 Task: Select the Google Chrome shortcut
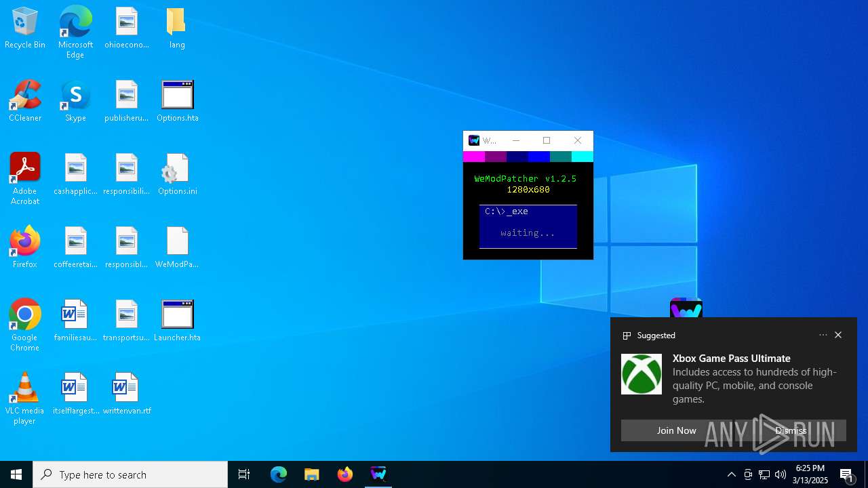point(25,325)
